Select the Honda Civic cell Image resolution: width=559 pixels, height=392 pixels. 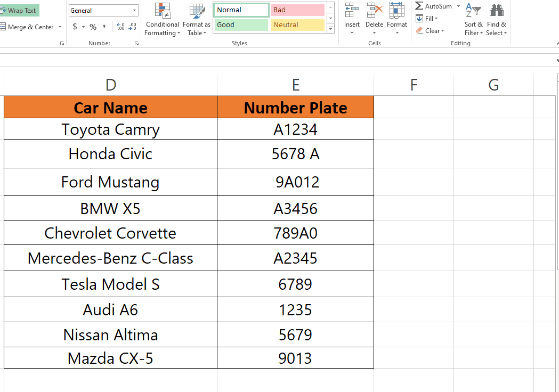click(110, 154)
